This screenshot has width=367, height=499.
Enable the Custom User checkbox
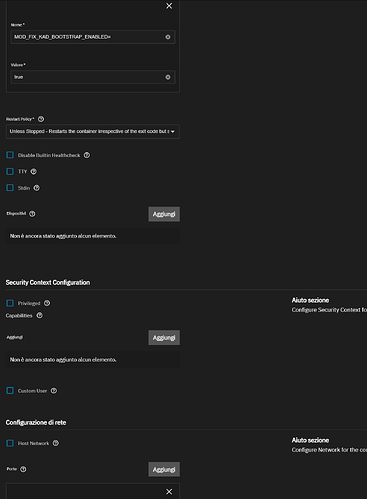[x=10, y=391]
